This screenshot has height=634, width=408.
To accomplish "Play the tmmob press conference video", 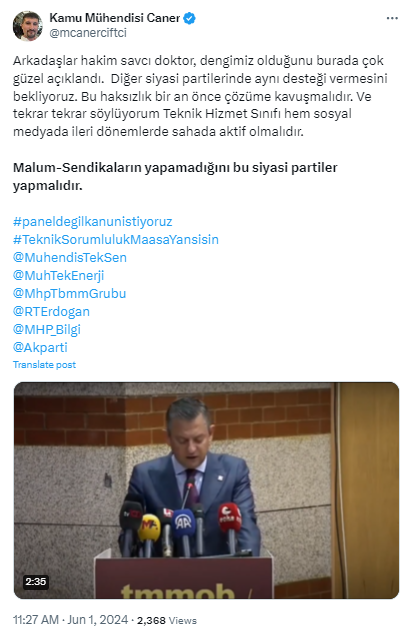I will pyautogui.click(x=206, y=490).
